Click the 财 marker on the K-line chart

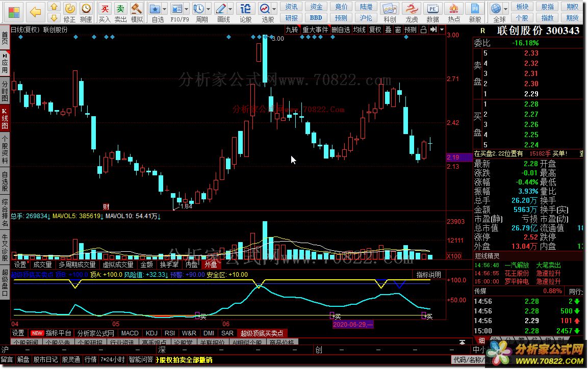pyautogui.click(x=106, y=206)
